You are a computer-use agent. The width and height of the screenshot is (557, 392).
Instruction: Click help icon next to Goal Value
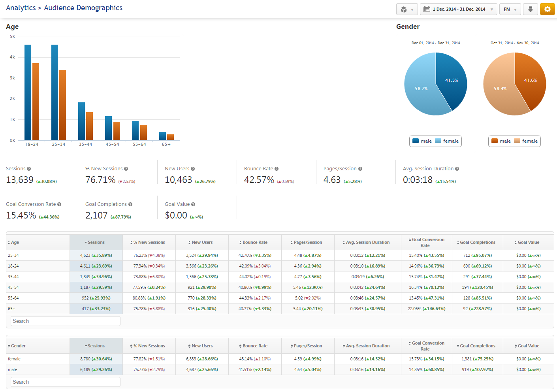pyautogui.click(x=193, y=204)
